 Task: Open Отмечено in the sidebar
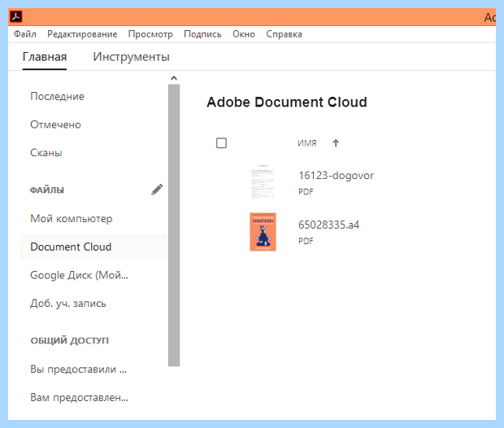[55, 124]
